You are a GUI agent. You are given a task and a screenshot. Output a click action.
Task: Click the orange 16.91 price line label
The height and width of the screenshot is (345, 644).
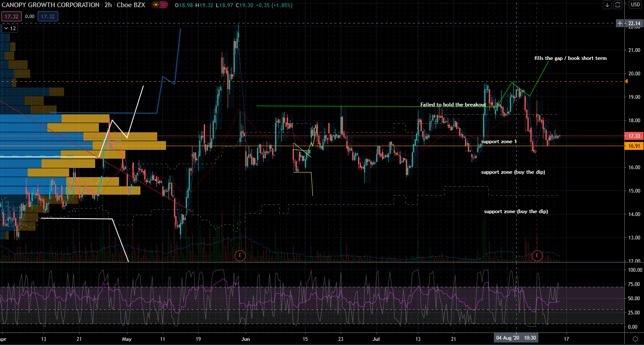(634, 146)
